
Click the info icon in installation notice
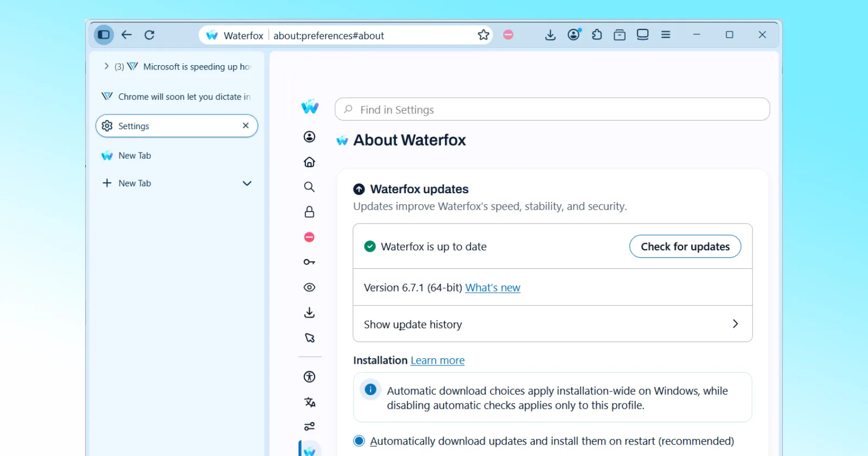pyautogui.click(x=371, y=389)
